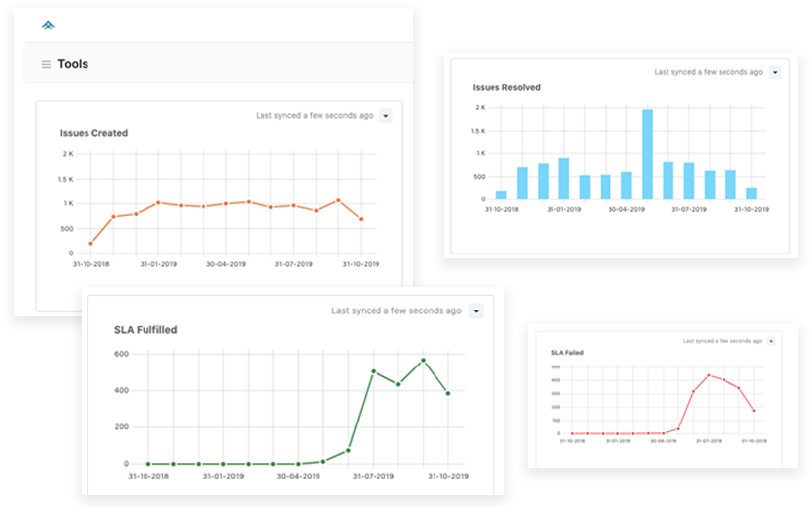
Task: Open the hamburger menu beside Tools
Action: pos(46,65)
